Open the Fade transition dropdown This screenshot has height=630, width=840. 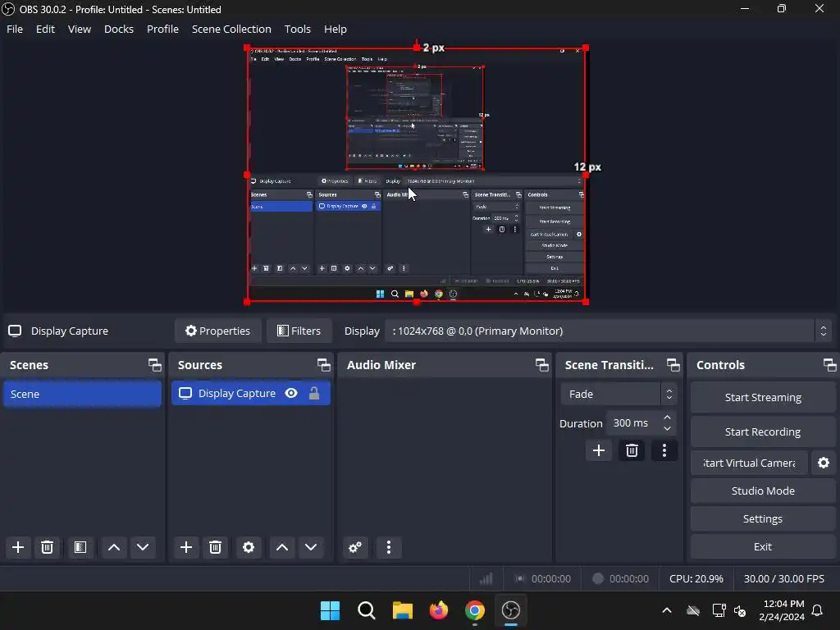click(619, 395)
